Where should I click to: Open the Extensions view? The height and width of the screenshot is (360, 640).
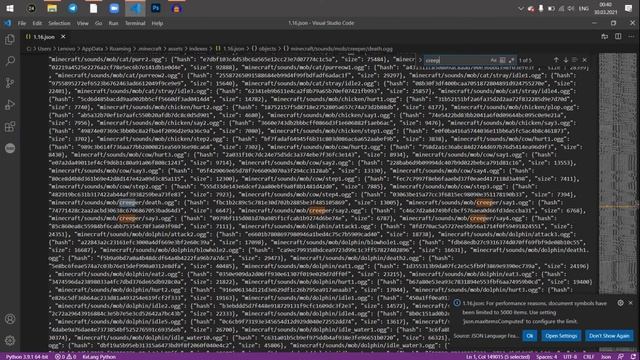pyautogui.click(x=10, y=127)
